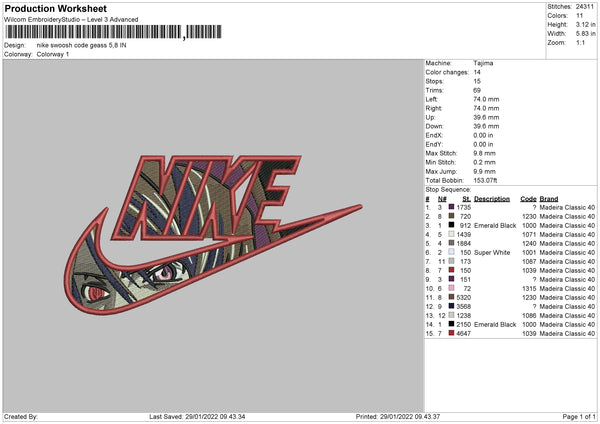Click the brown swatch in stop row 2
Image resolution: width=600 pixels, height=424 pixels.
(x=452, y=216)
